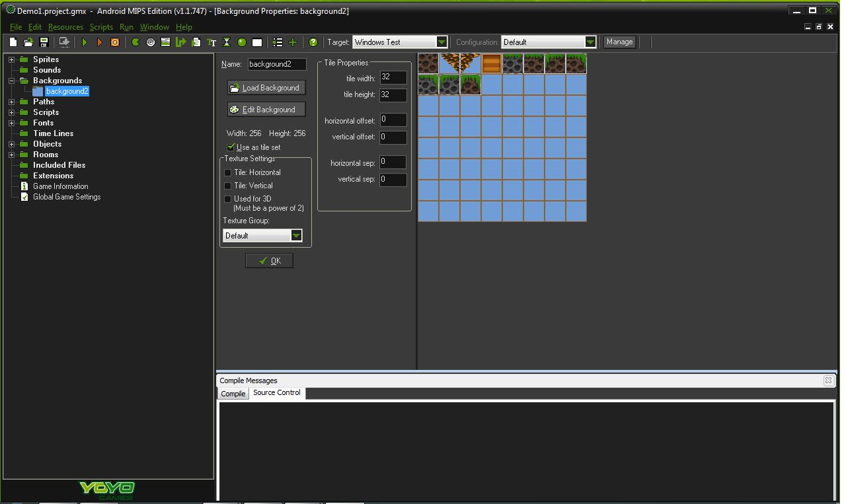Create a new project from the toolbar
Viewport: 846px width, 504px height.
point(13,42)
